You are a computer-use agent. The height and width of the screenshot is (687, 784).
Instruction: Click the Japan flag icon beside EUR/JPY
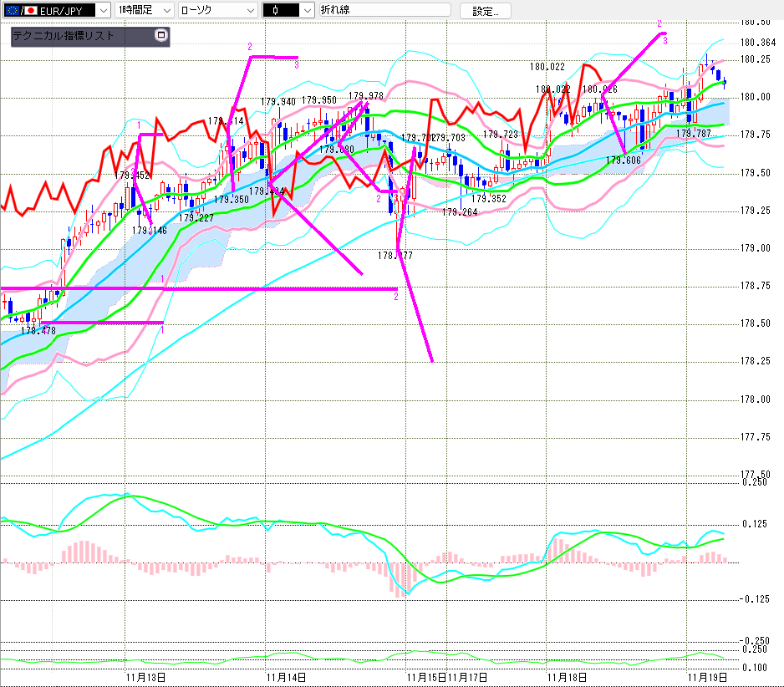[x=31, y=10]
